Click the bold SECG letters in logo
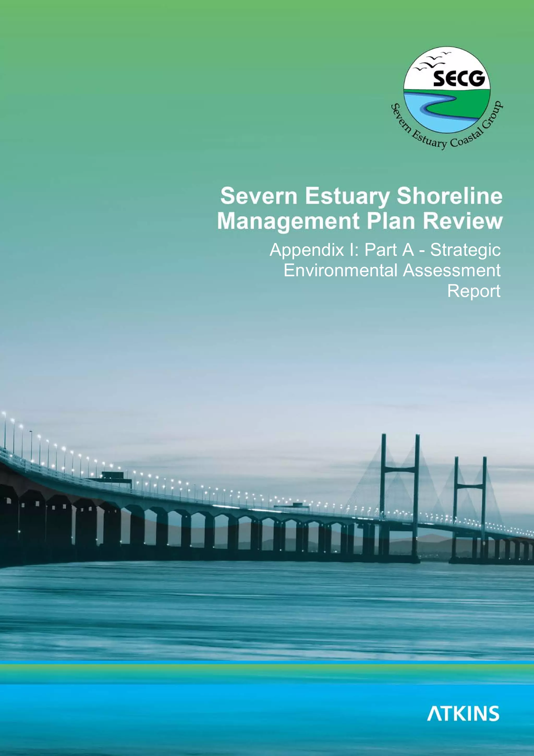 (460, 78)
